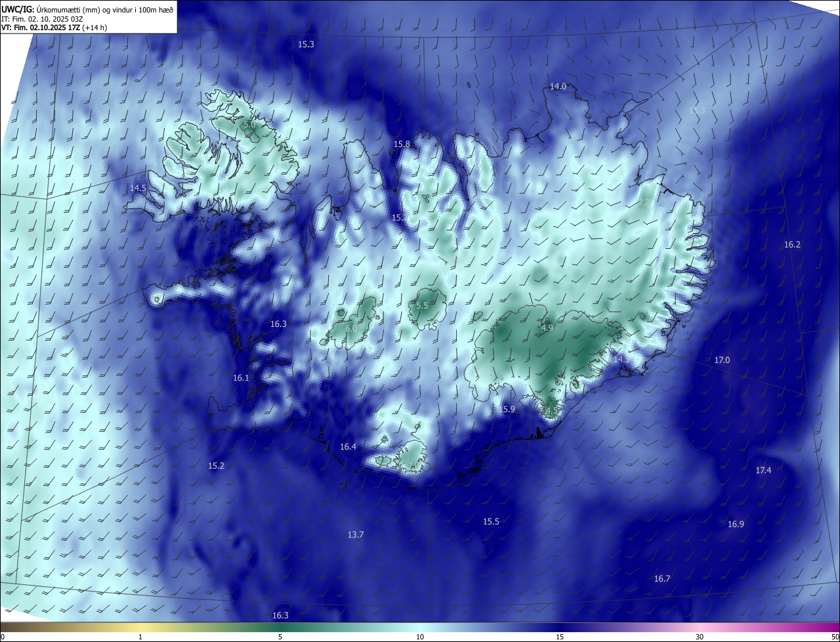The height and width of the screenshot is (642, 840).
Task: Click the 15.8 value label
Action: point(402,144)
